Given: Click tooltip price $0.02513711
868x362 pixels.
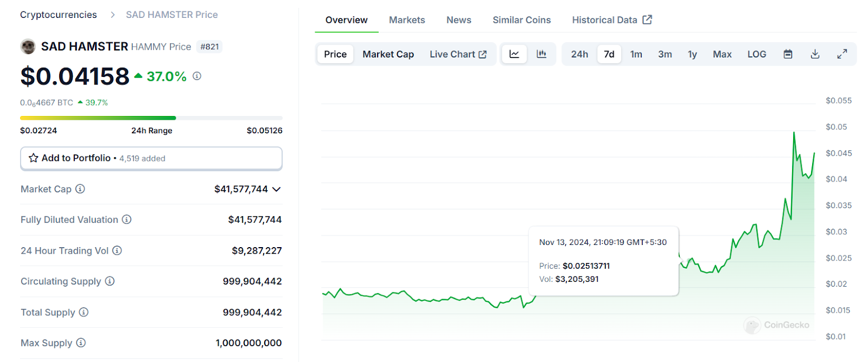Looking at the screenshot, I should point(586,266).
